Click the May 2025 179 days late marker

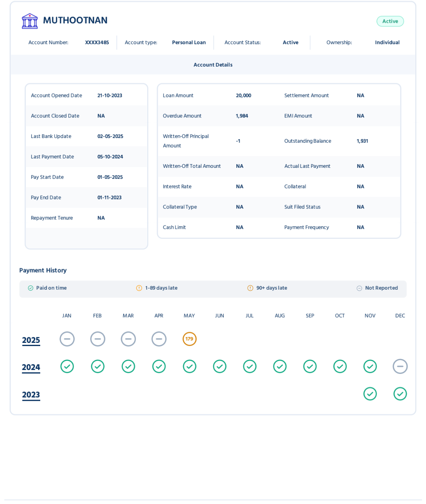pos(189,339)
